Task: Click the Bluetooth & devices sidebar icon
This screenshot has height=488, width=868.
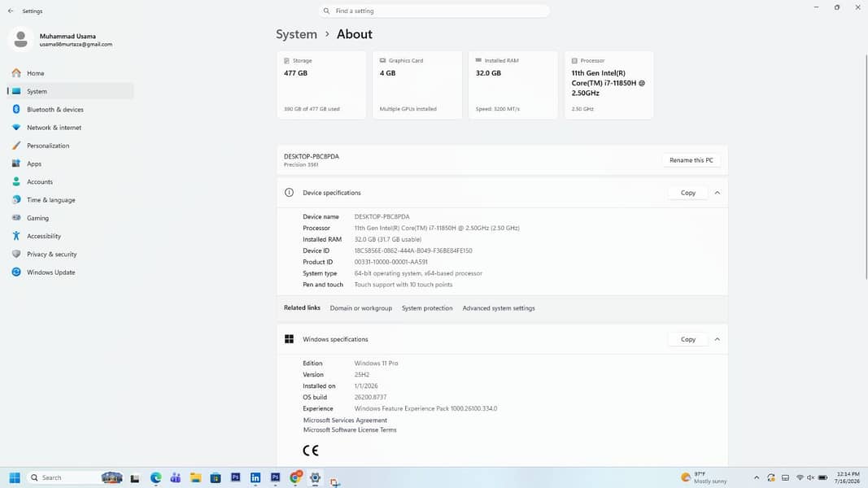Action: pos(16,109)
